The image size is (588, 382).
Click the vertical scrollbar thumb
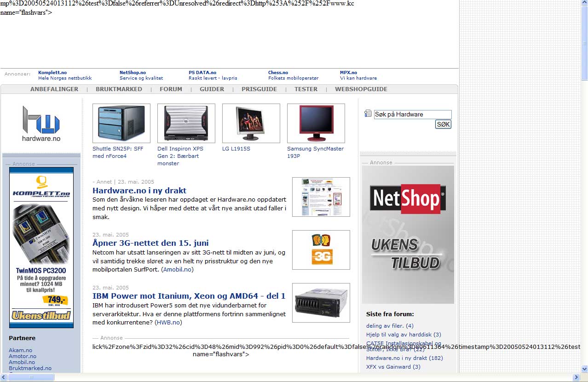[x=584, y=43]
